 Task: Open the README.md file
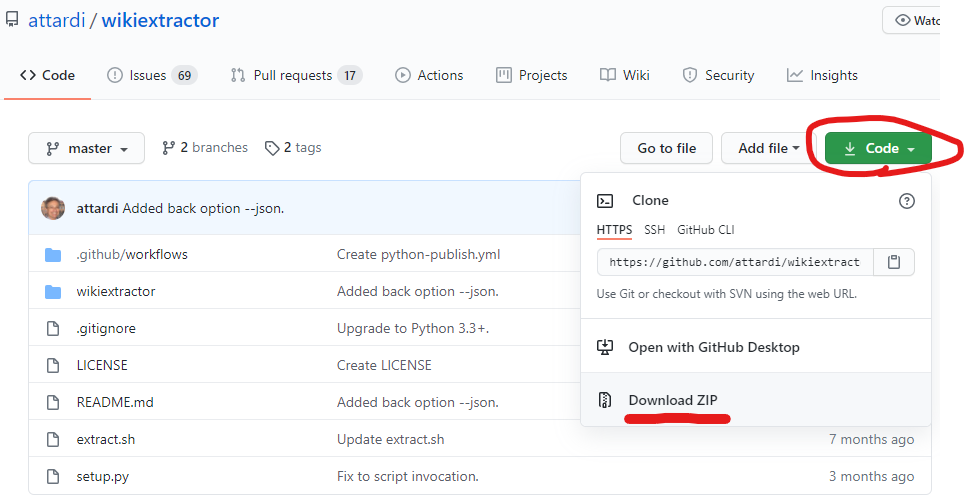115,402
